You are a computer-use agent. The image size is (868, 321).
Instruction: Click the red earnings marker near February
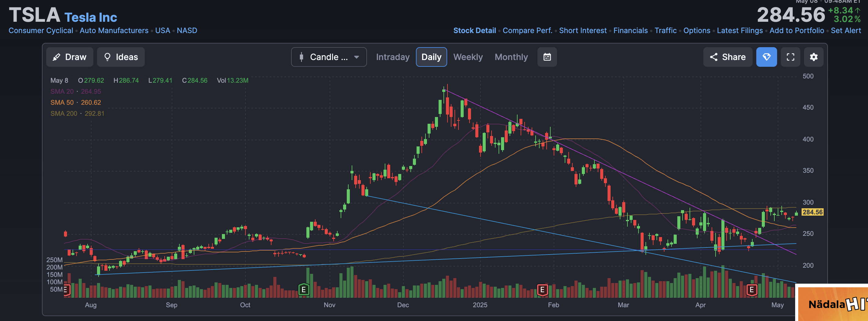[x=542, y=289]
